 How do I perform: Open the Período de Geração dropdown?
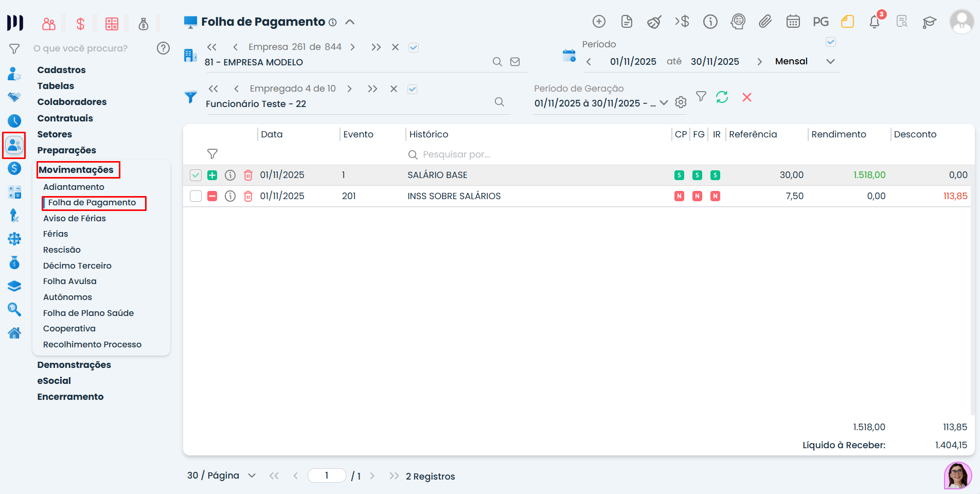tap(664, 103)
